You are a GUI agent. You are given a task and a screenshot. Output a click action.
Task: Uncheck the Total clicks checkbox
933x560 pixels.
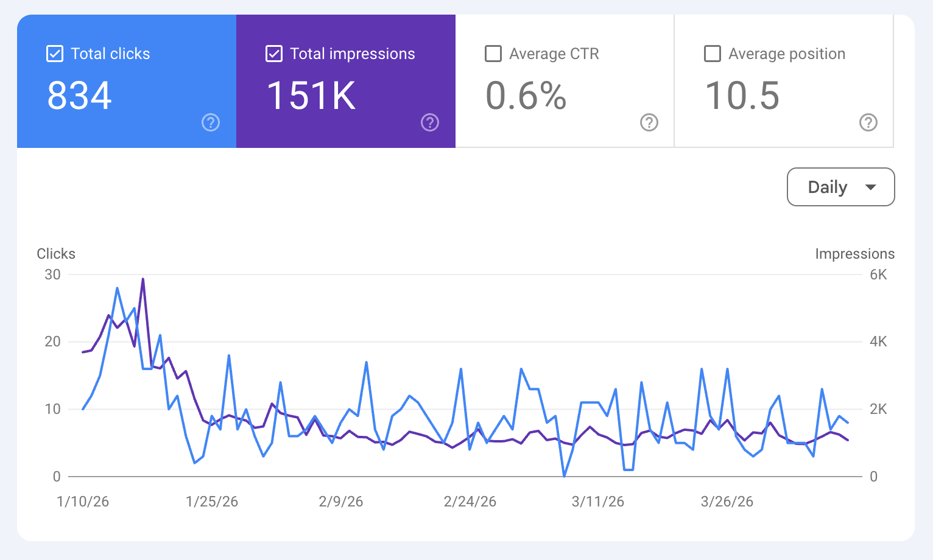[x=55, y=54]
